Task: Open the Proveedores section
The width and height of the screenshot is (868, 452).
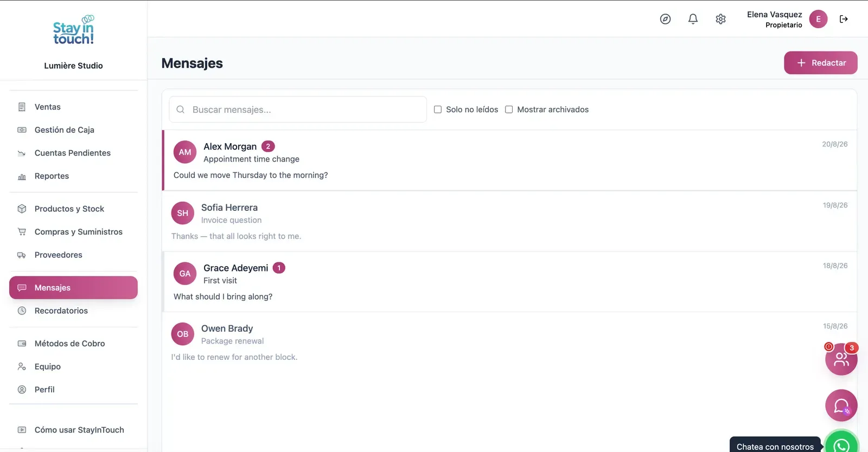Action: [73, 255]
